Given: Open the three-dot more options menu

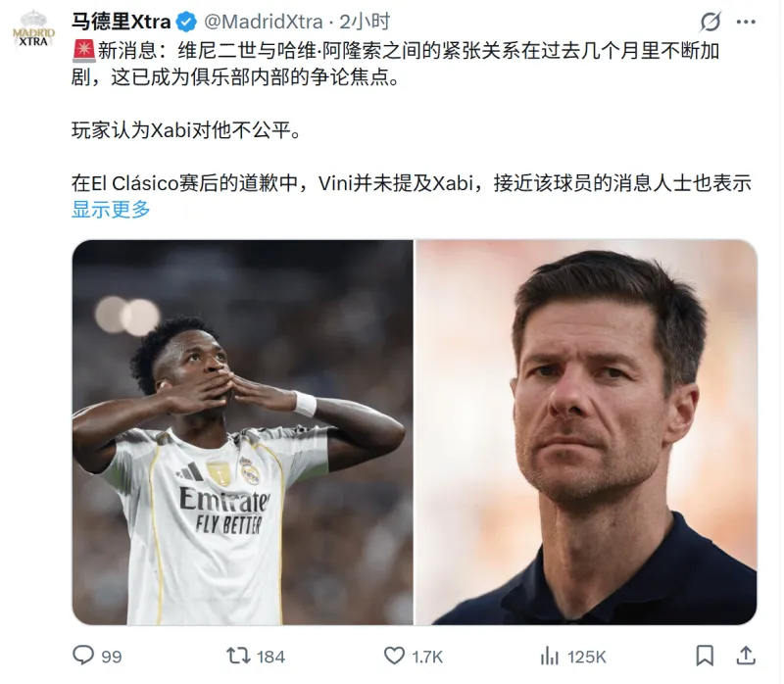Looking at the screenshot, I should pos(746,22).
